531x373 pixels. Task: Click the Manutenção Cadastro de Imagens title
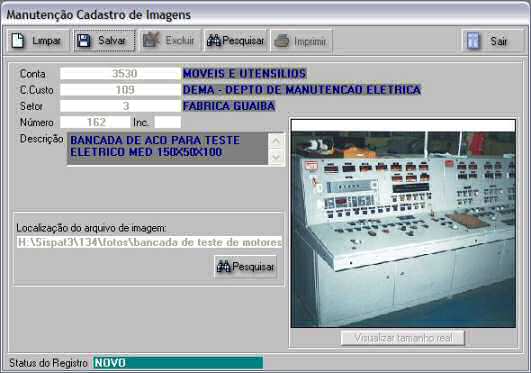coord(99,15)
